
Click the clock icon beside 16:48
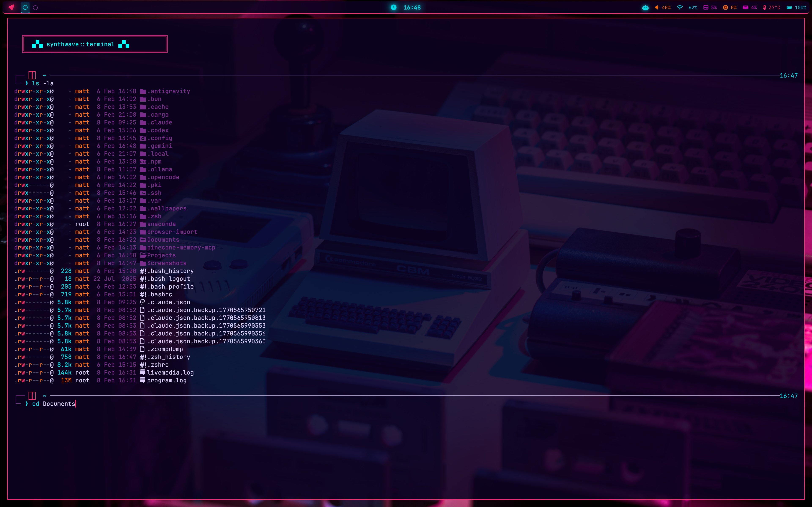(x=394, y=7)
